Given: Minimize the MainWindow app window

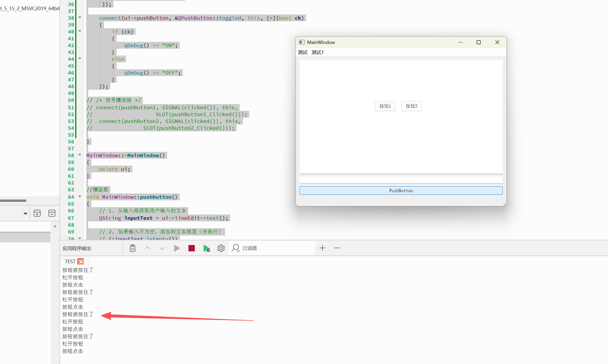Looking at the screenshot, I should tap(460, 42).
